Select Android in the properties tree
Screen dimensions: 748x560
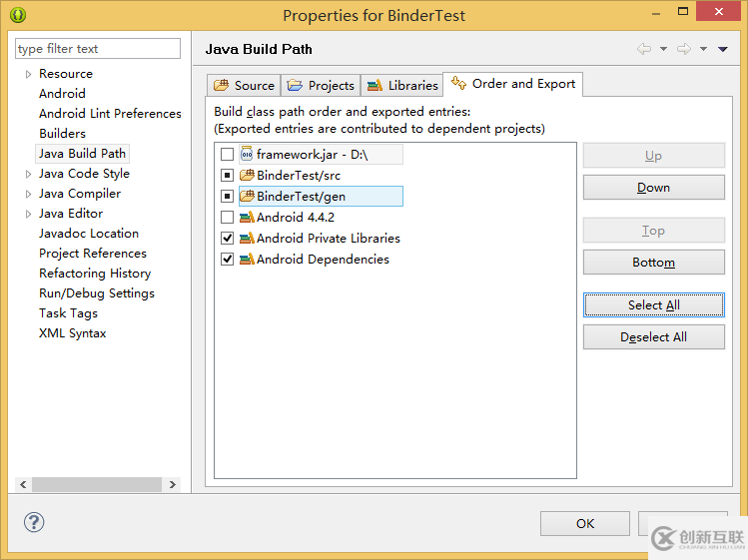pos(62,94)
